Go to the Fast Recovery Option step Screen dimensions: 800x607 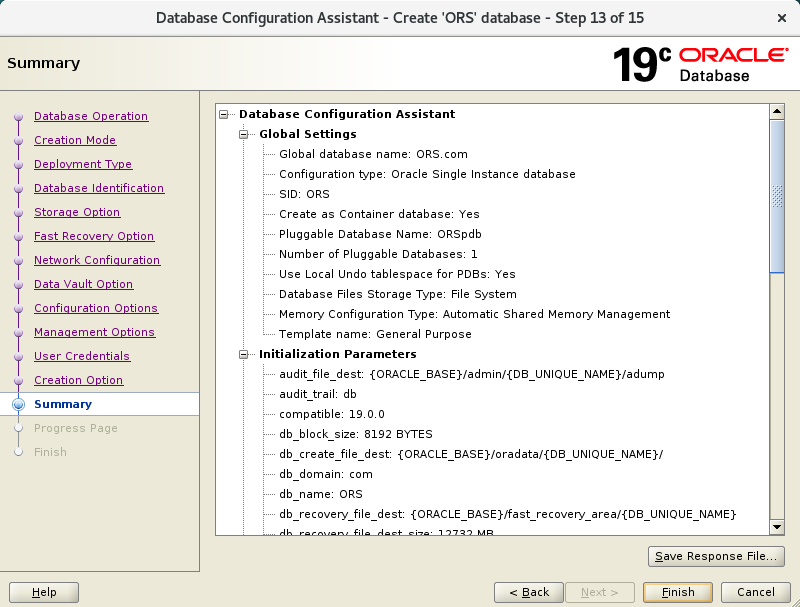(94, 236)
